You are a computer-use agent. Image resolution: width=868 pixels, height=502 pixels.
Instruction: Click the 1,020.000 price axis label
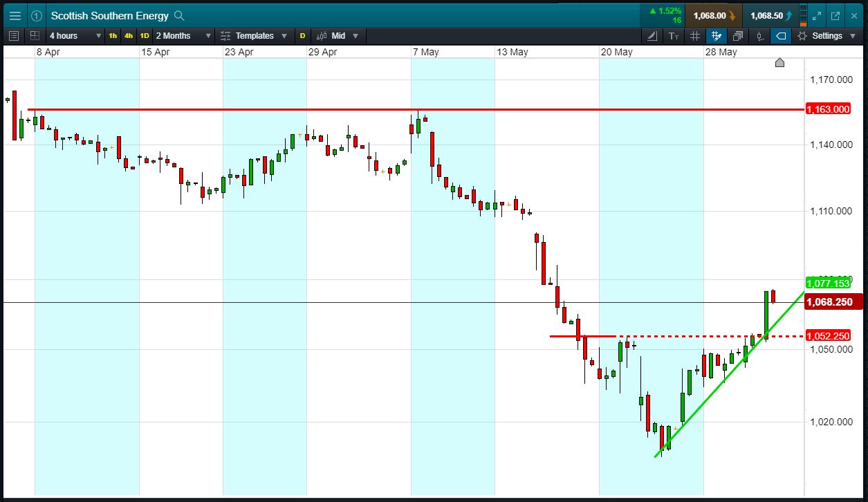tap(831, 422)
